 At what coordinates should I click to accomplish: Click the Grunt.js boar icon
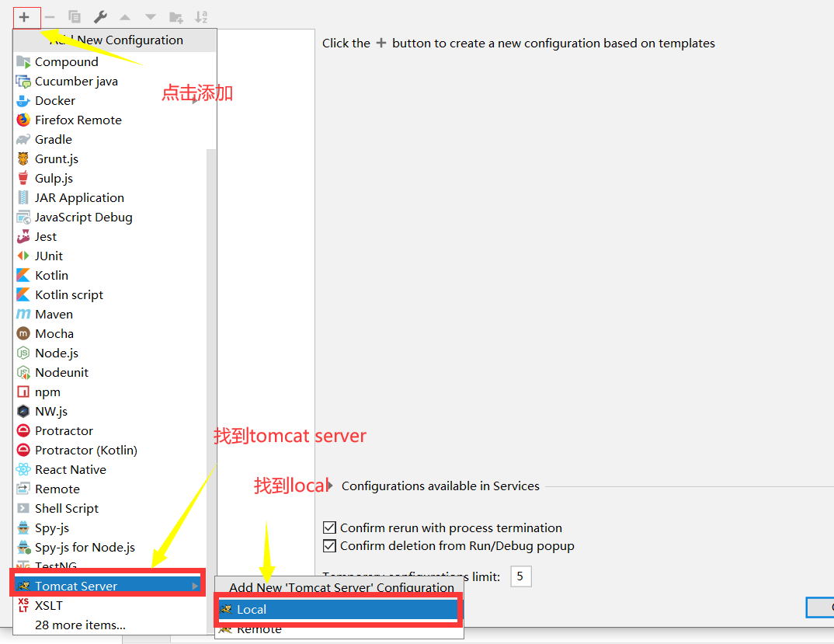coord(23,158)
